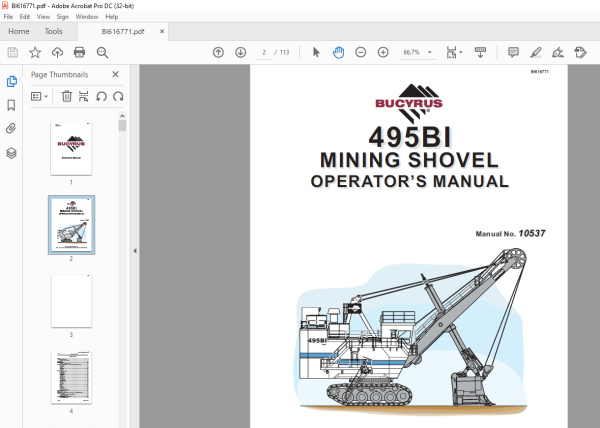600x428 pixels.
Task: Open thumbnails options dropdown menu
Action: [39, 96]
